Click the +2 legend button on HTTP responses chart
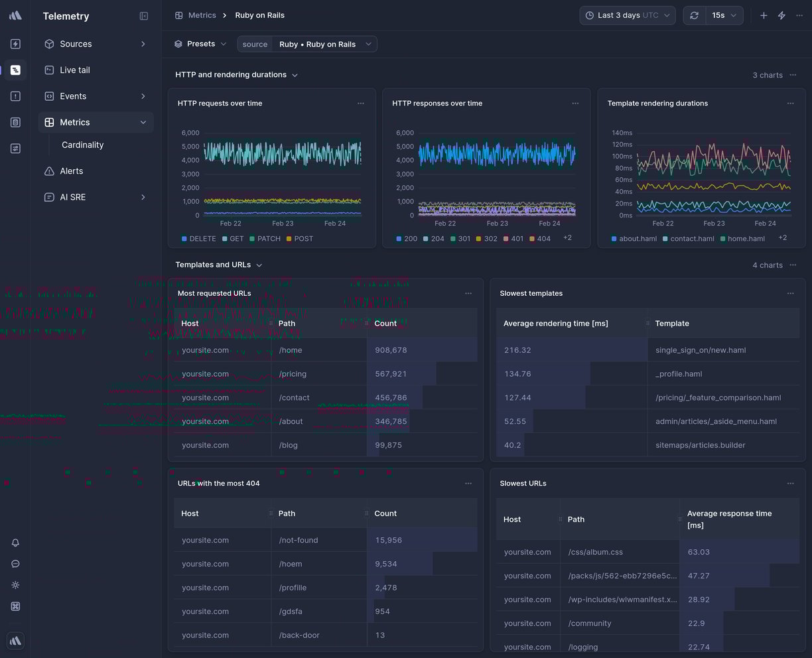Image resolution: width=812 pixels, height=658 pixels. [x=567, y=237]
